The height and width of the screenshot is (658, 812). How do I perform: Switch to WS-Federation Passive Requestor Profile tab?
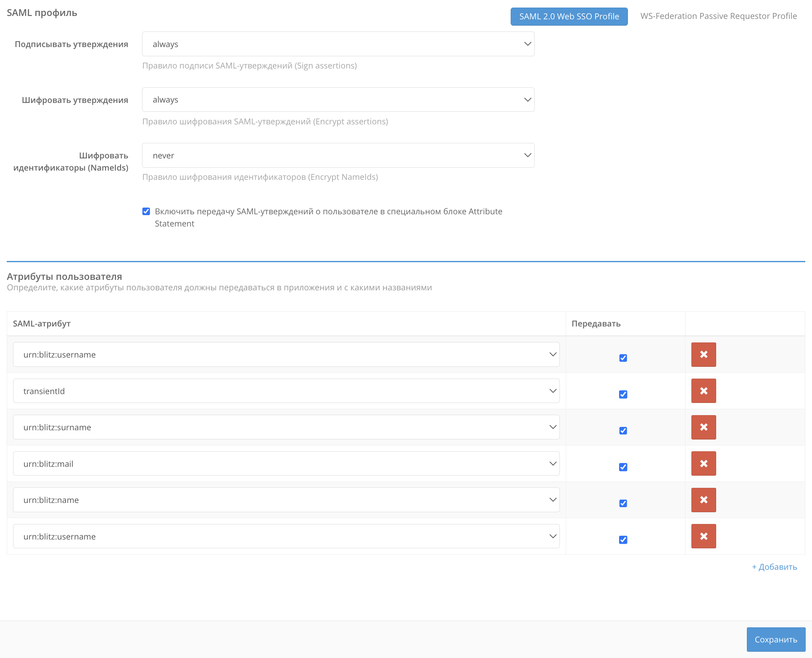718,16
